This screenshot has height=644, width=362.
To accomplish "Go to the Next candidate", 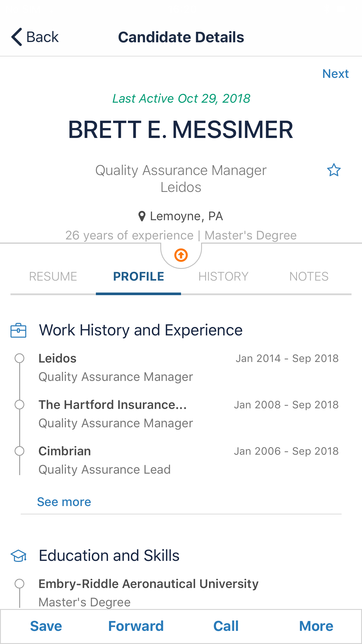I will [335, 74].
